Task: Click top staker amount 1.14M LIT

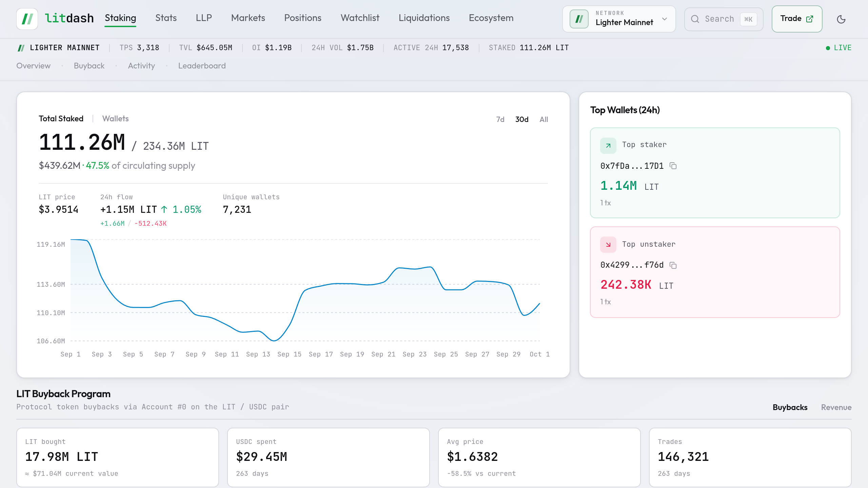Action: (629, 186)
